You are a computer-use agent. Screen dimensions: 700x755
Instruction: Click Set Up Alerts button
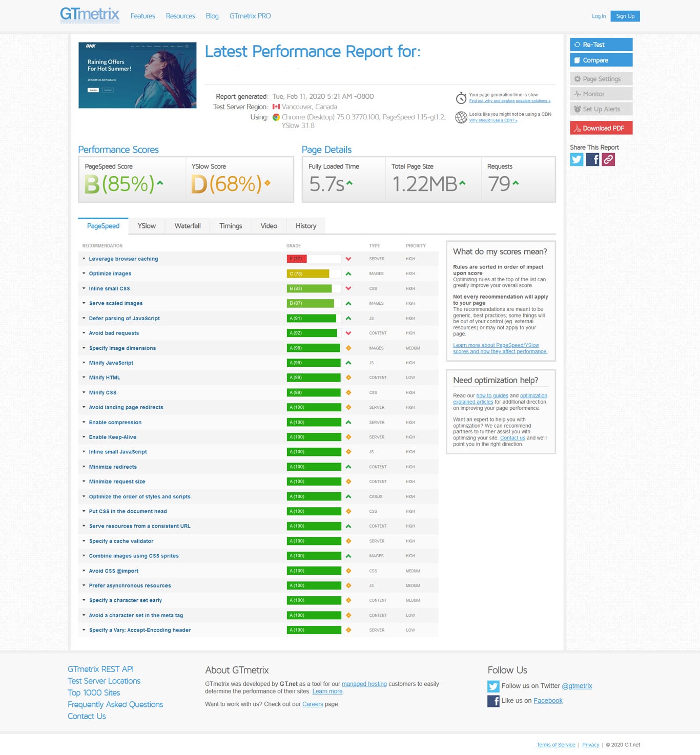601,109
